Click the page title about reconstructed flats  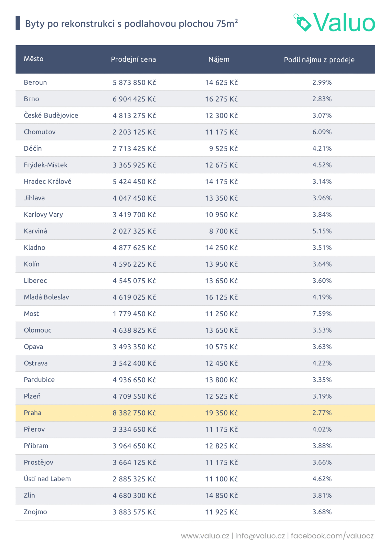tap(131, 24)
